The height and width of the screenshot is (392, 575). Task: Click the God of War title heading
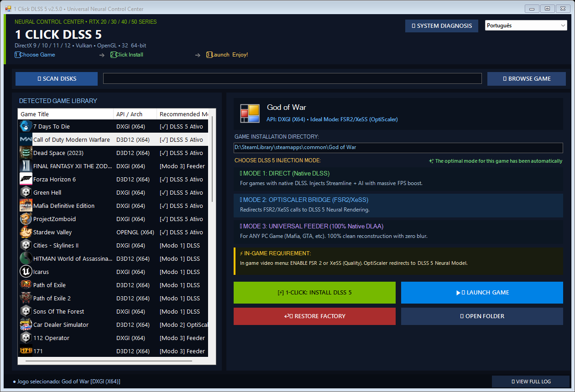(287, 108)
